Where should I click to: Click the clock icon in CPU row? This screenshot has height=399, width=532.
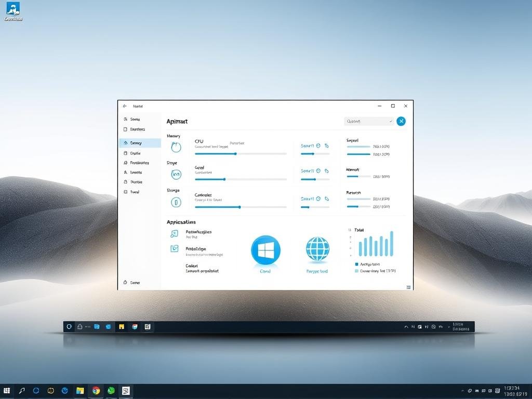tap(318, 146)
